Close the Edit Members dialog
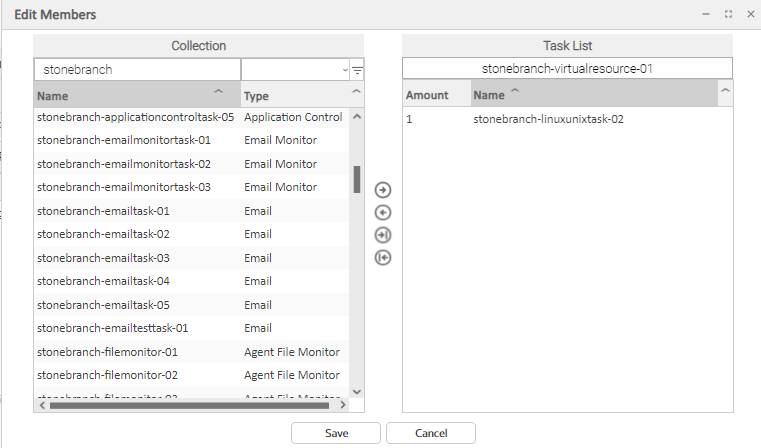The image size is (761, 448). pyautogui.click(x=750, y=14)
